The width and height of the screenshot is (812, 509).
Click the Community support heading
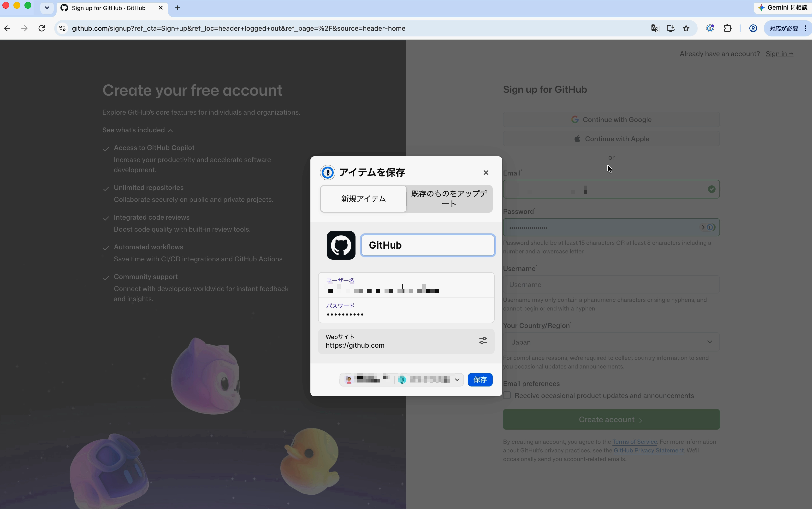pyautogui.click(x=146, y=277)
